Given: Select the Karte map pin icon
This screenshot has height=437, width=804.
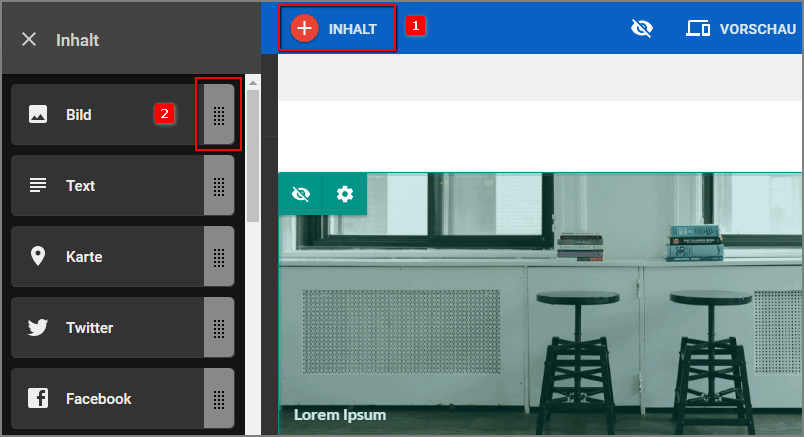Looking at the screenshot, I should coord(38,256).
